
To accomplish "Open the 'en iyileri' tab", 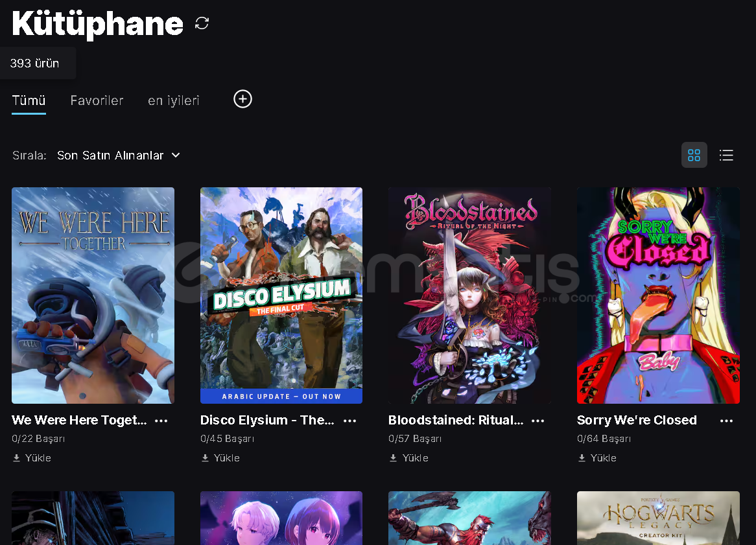I will pos(174,100).
